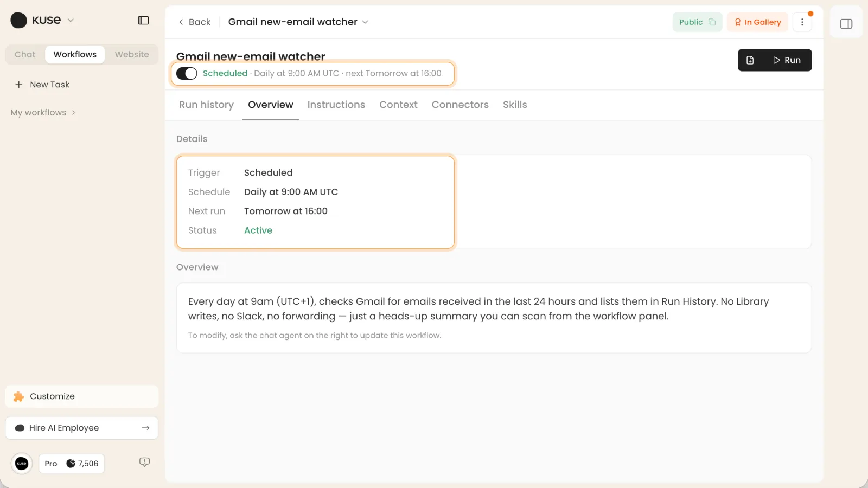Open the Connectors tab

(x=460, y=105)
